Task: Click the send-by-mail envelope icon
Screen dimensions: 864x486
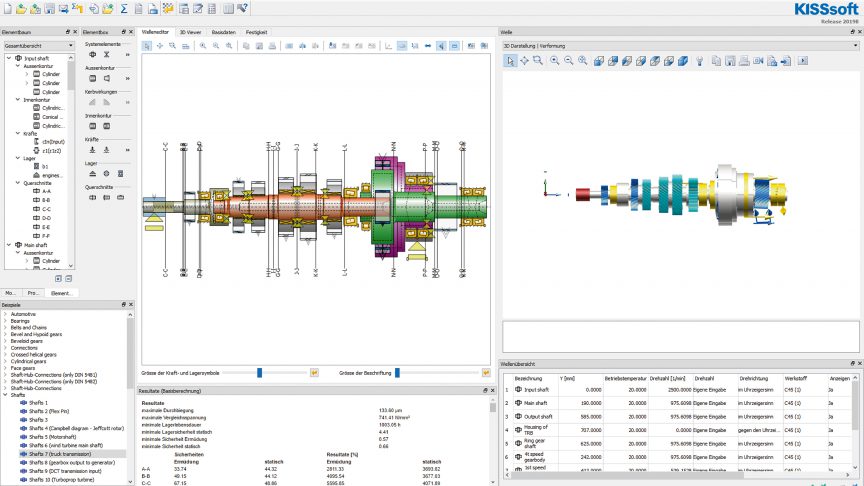Action: (x=64, y=8)
